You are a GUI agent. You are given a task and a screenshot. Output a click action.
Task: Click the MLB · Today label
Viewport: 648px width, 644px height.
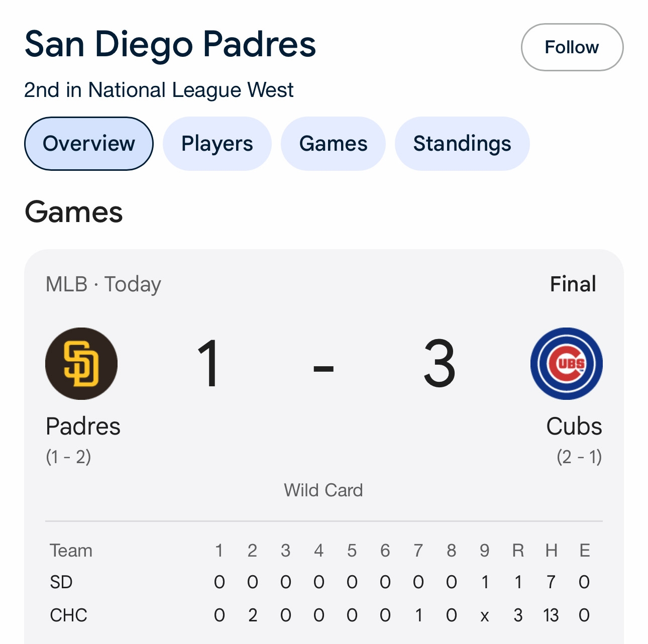(x=103, y=284)
